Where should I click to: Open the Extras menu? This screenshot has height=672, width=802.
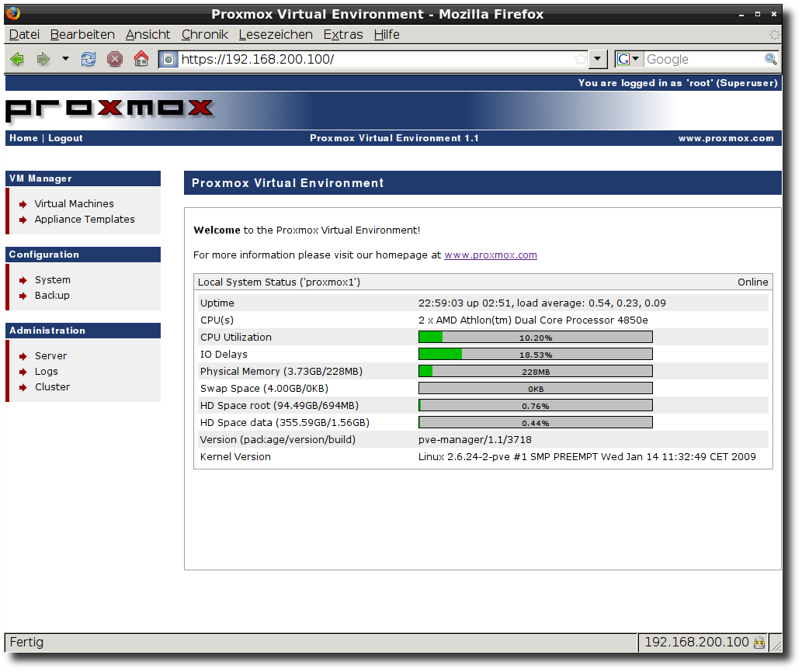343,35
